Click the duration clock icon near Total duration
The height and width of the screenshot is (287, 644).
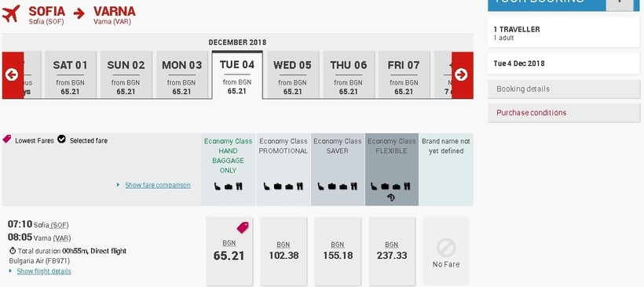pyautogui.click(x=13, y=251)
